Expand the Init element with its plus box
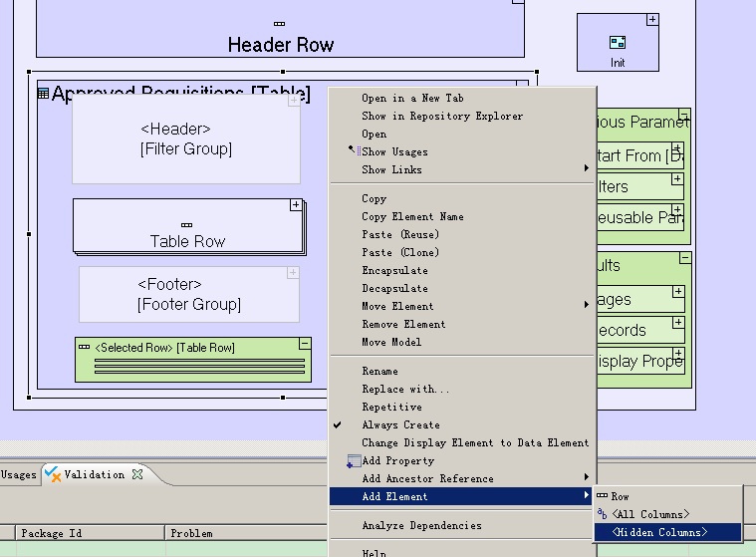 click(x=652, y=20)
